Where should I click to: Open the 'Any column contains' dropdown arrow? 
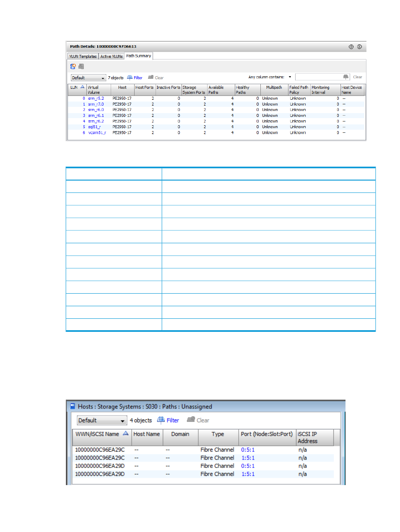tap(290, 77)
